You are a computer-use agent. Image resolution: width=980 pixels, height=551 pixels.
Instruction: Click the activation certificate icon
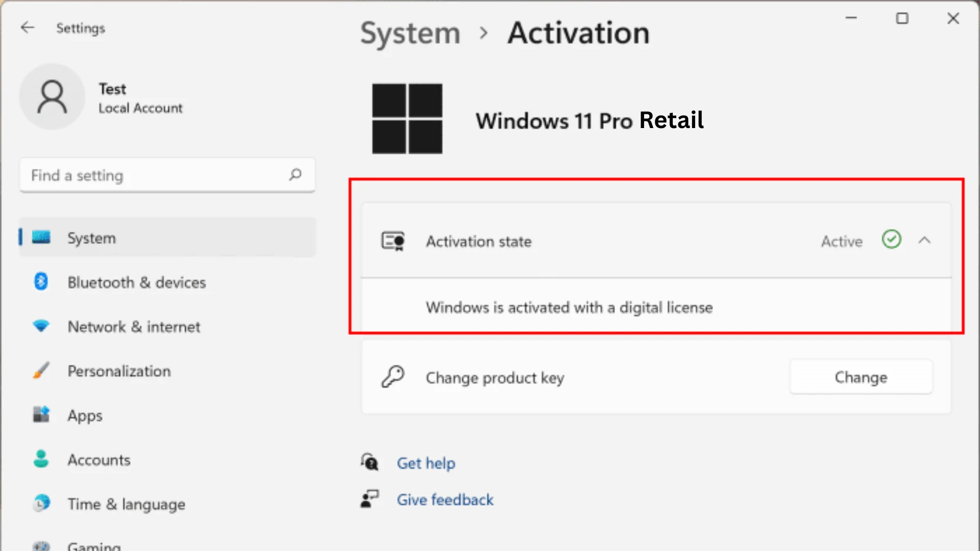[393, 241]
